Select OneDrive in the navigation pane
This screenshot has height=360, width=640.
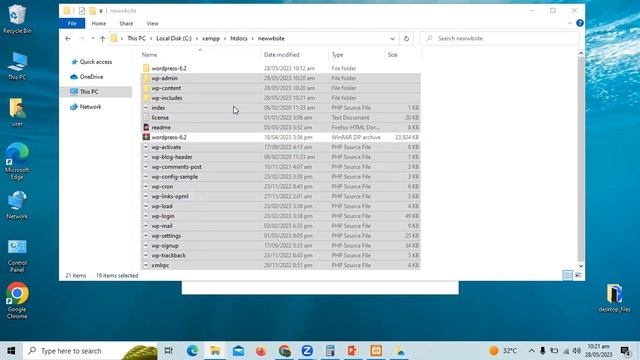point(91,77)
